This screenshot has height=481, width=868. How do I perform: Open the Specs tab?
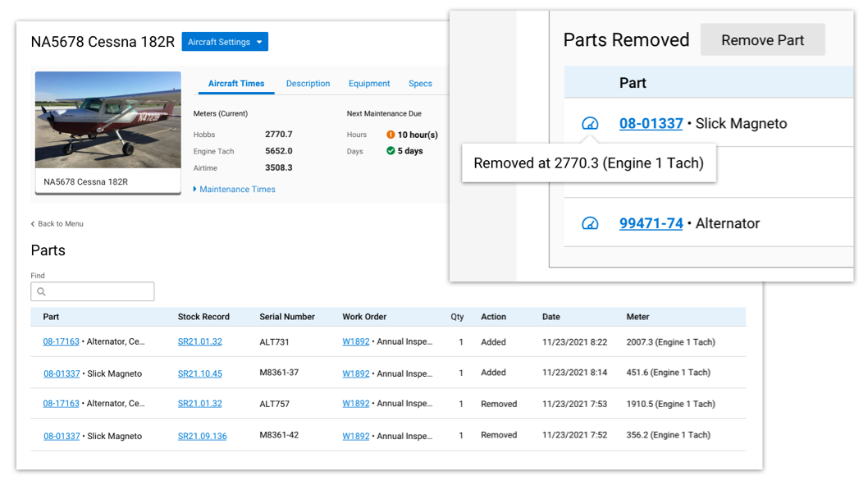(420, 83)
